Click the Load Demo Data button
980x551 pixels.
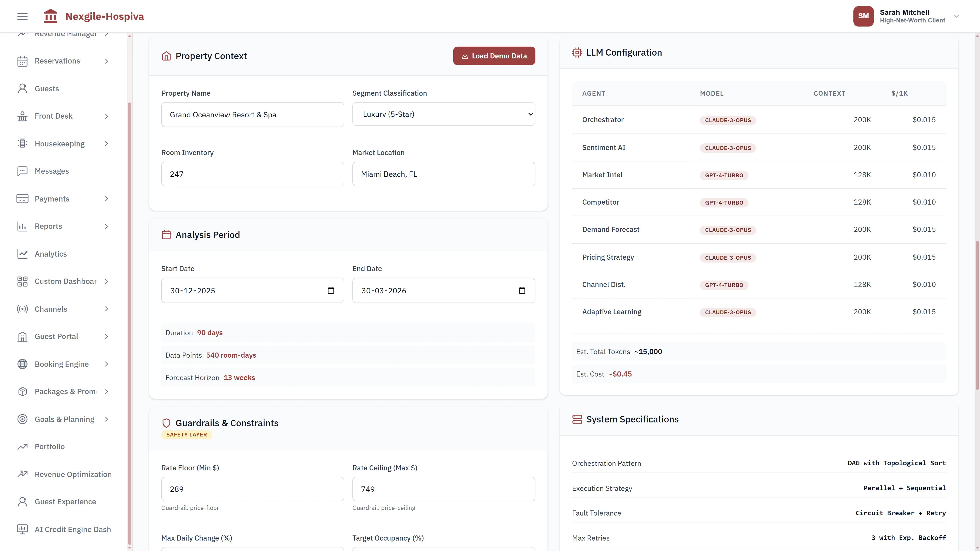(494, 56)
